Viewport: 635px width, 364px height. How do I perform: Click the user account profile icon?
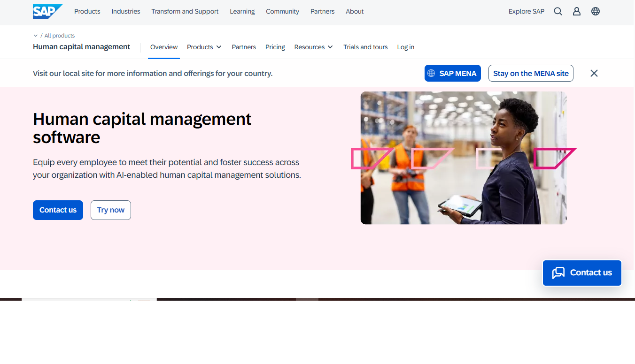coord(576,11)
